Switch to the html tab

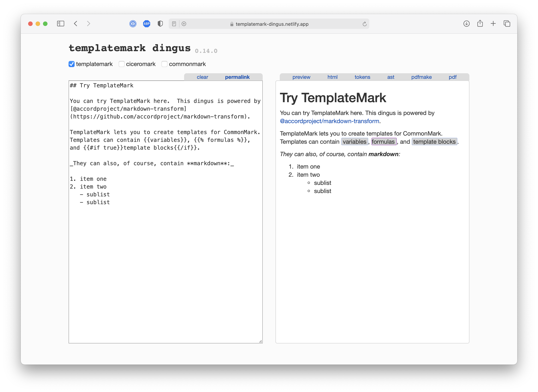(x=332, y=77)
